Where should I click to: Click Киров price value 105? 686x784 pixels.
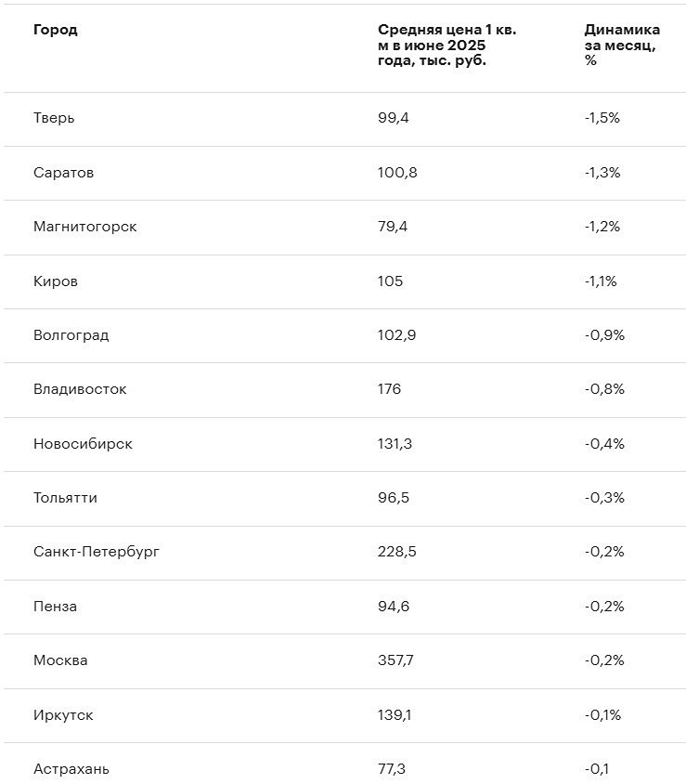click(x=391, y=281)
